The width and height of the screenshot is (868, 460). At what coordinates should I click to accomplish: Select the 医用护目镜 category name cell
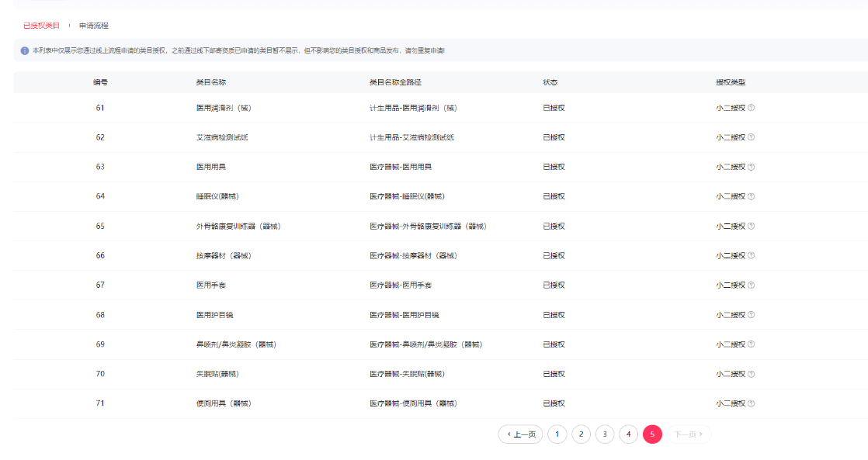click(212, 315)
